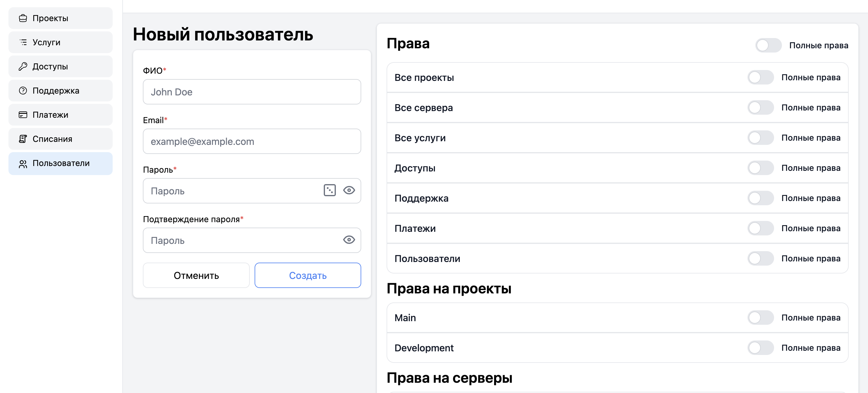Screen dimensions: 868x393
Task: Click the Новый пользователь heading
Action: click(223, 34)
